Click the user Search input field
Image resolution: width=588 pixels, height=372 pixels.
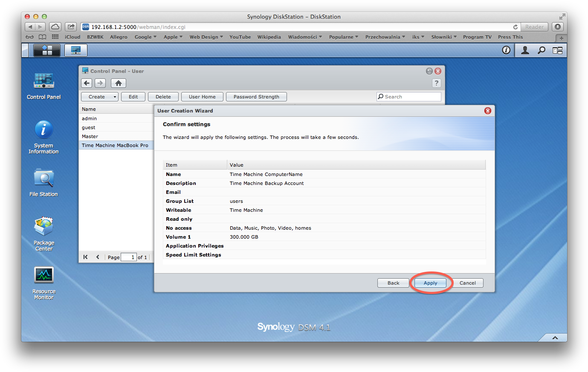pyautogui.click(x=411, y=97)
